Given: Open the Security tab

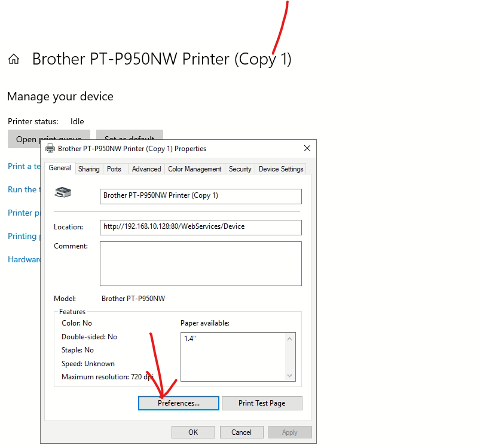Looking at the screenshot, I should click(x=240, y=169).
